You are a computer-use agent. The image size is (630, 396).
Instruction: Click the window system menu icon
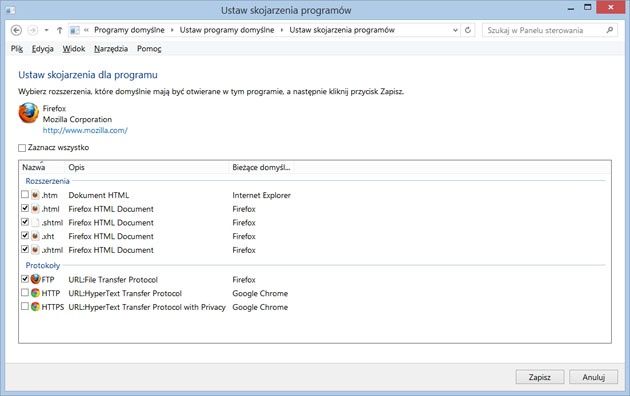[x=10, y=10]
